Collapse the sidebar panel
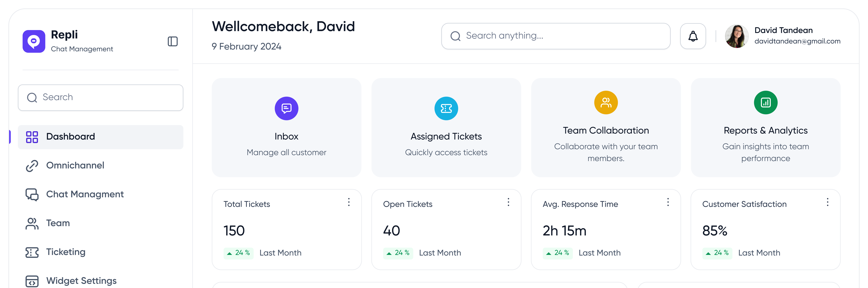The height and width of the screenshot is (288, 868). (173, 41)
